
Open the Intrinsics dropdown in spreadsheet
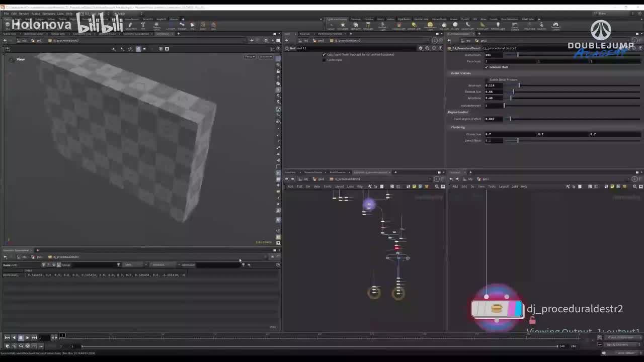[x=164, y=265]
